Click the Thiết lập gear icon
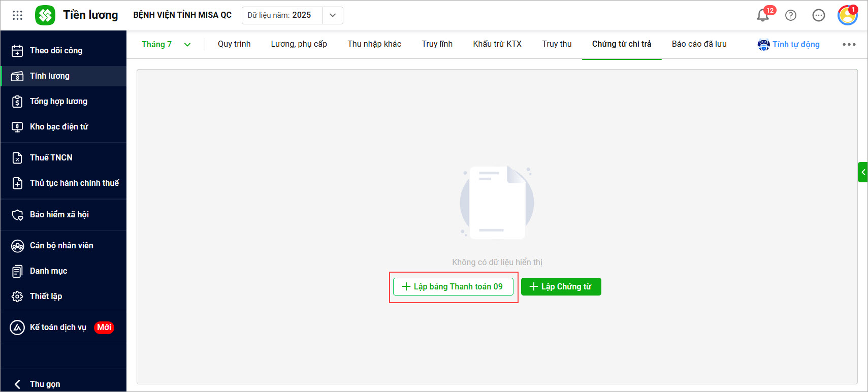The width and height of the screenshot is (868, 392). (17, 297)
